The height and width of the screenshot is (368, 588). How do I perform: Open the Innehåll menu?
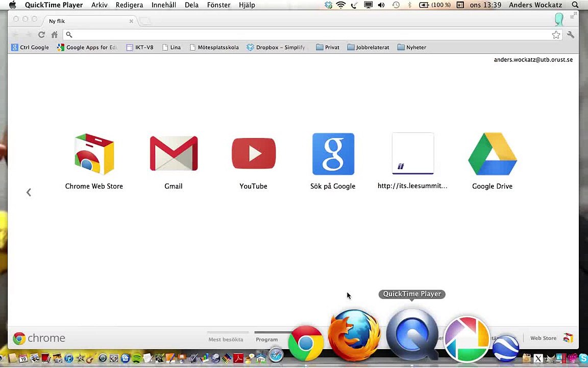click(163, 5)
